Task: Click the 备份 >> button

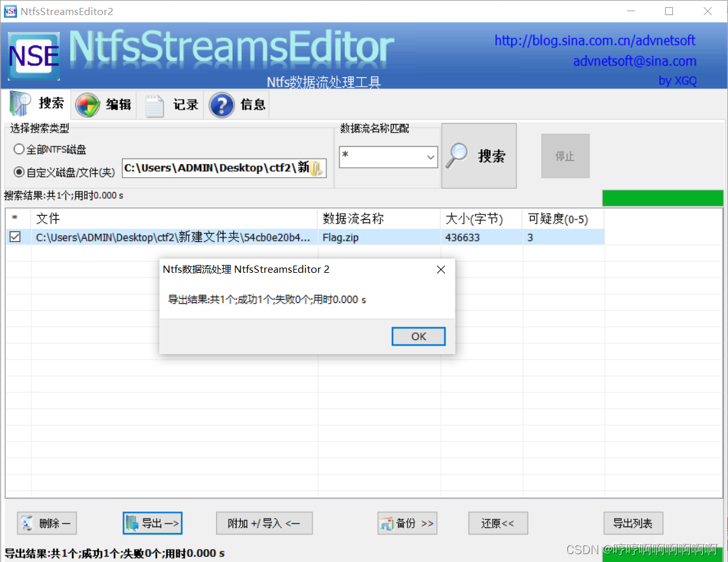Action: [x=407, y=523]
